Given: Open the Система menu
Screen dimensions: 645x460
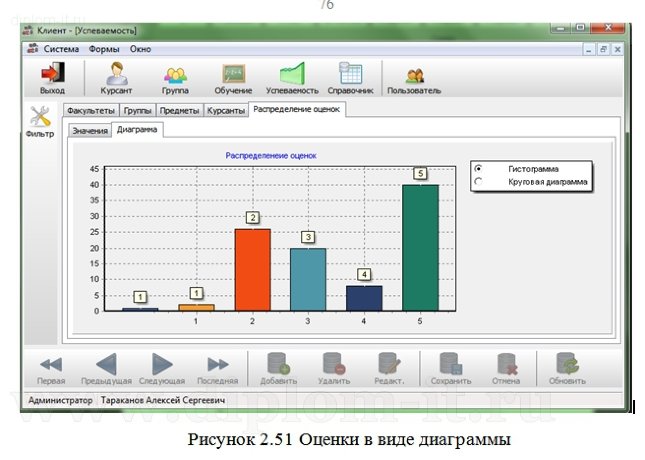Looking at the screenshot, I should (61, 49).
